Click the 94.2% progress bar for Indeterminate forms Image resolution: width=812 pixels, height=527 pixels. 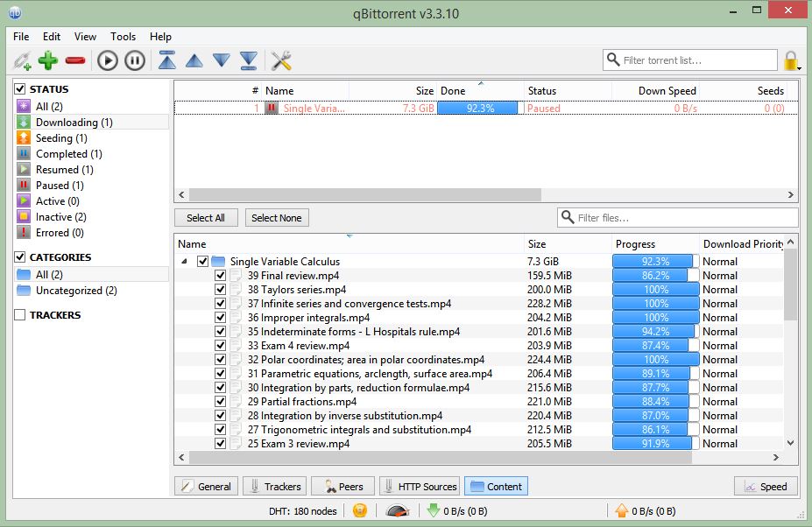click(655, 331)
